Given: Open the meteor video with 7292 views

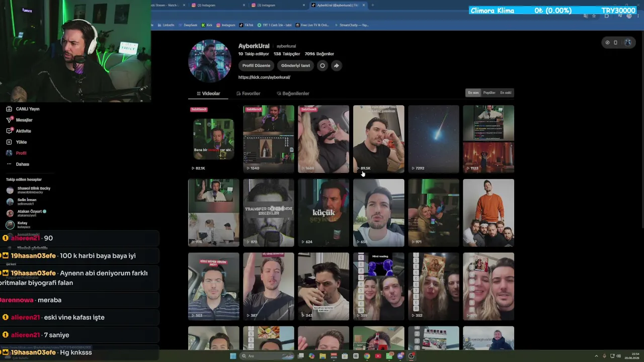Looking at the screenshot, I should pos(434,139).
